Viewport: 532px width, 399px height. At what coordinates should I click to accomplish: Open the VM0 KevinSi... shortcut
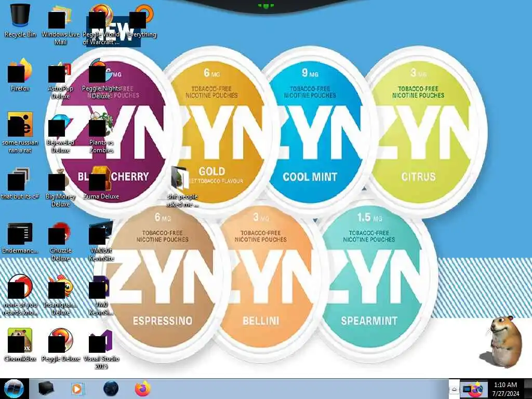coord(101,295)
